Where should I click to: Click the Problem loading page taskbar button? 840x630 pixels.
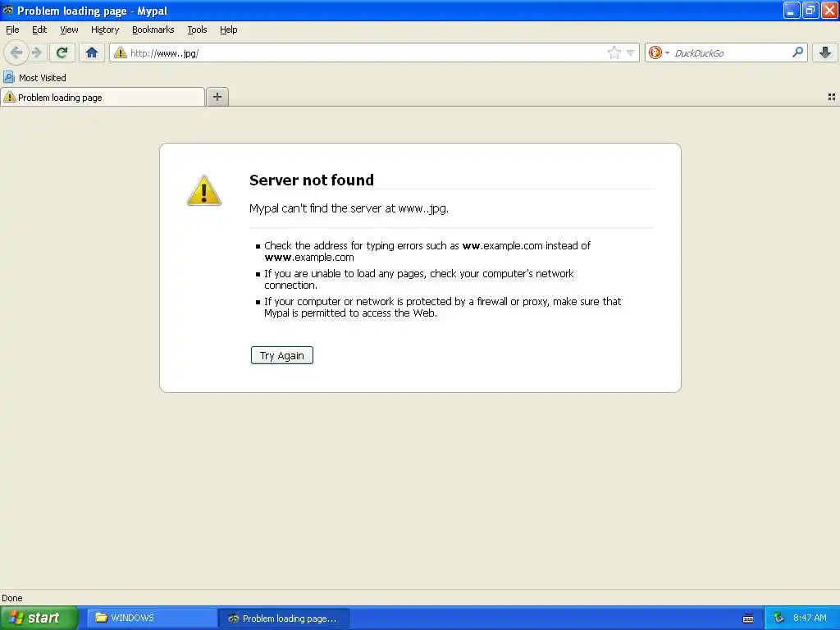tap(284, 618)
